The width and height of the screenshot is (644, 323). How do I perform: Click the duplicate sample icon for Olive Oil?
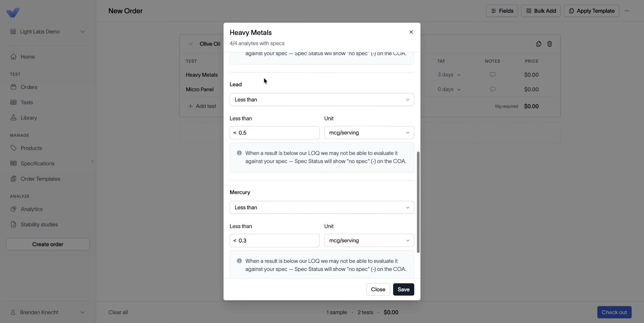click(x=539, y=44)
